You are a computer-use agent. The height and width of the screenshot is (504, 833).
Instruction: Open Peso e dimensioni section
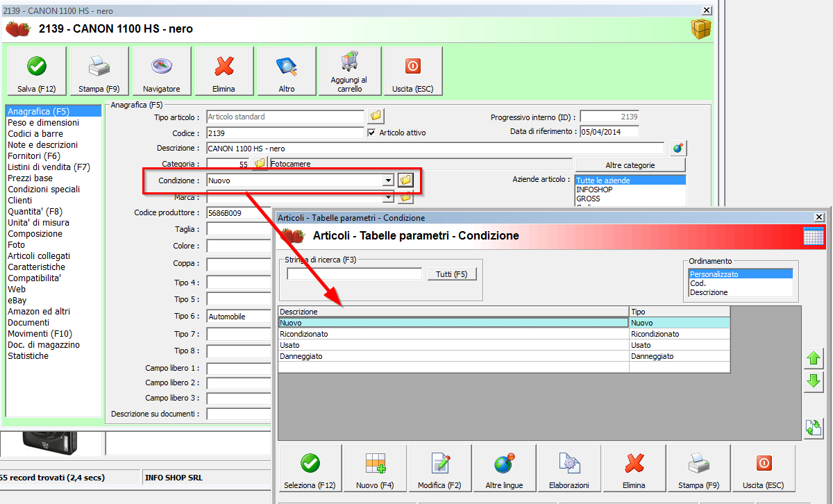(x=43, y=122)
